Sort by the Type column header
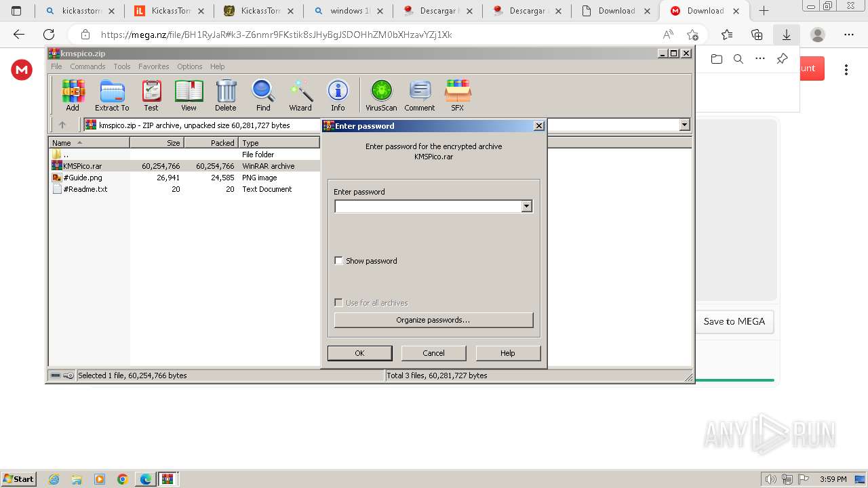The height and width of the screenshot is (488, 868). 279,143
